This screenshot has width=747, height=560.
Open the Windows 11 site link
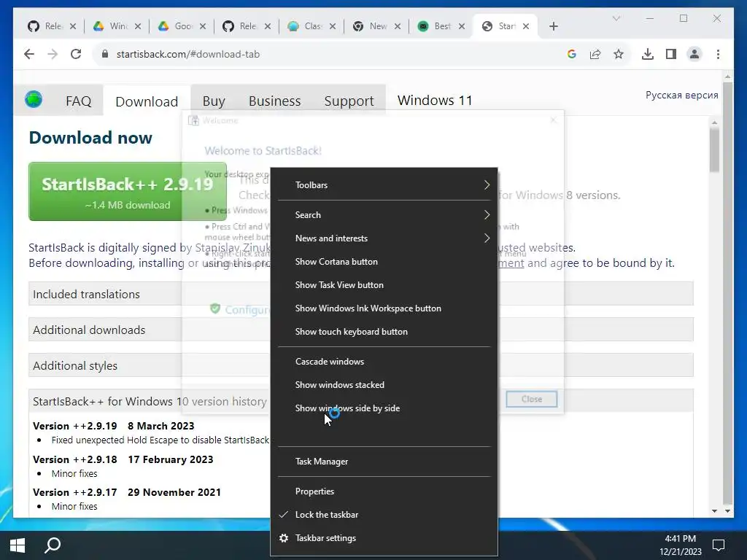[x=435, y=101]
